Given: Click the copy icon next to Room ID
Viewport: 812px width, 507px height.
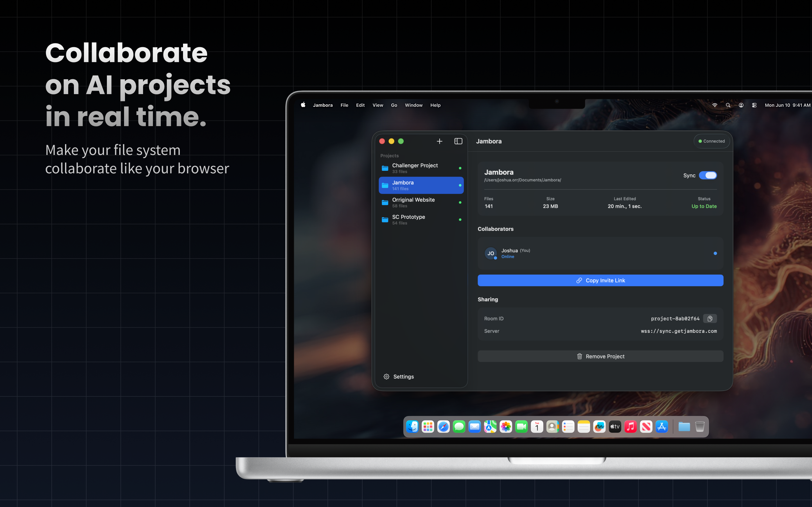Looking at the screenshot, I should coord(710,318).
